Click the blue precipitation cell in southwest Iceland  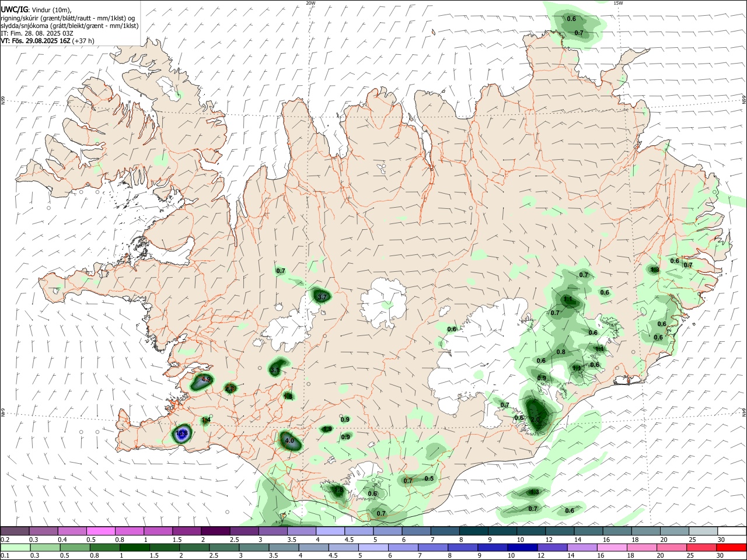click(181, 433)
